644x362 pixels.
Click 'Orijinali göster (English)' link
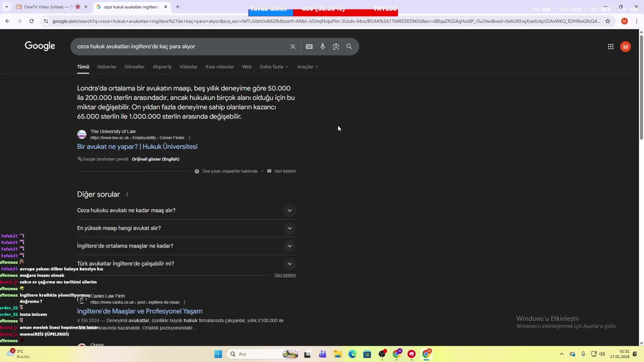tap(155, 159)
